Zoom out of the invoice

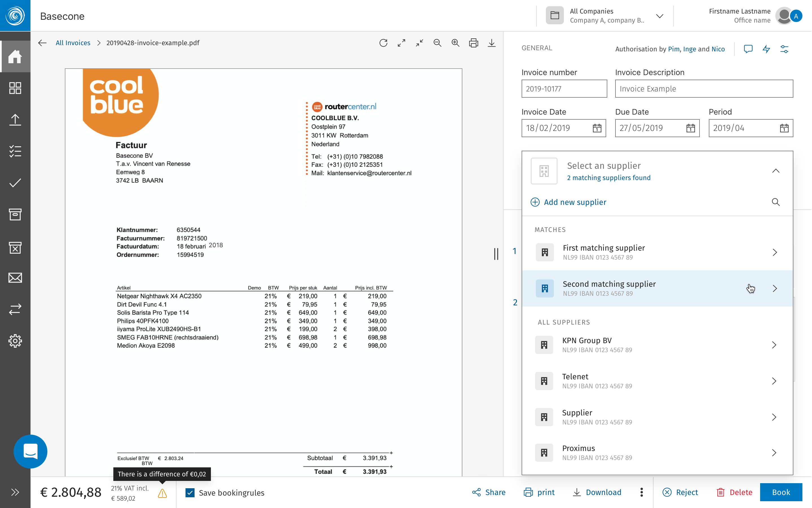(x=438, y=43)
